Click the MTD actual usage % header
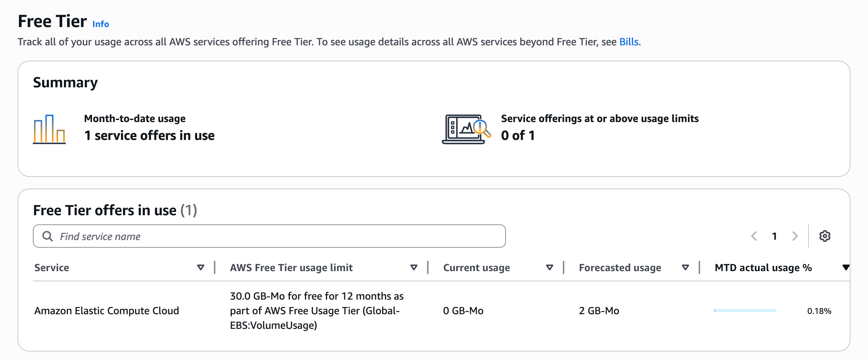This screenshot has width=868, height=361. point(763,268)
